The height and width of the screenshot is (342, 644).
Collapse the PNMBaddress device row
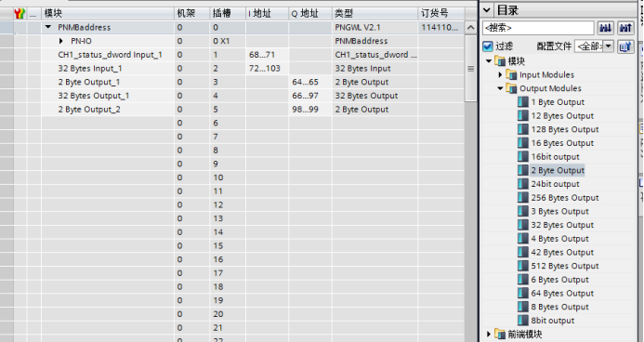pyautogui.click(x=48, y=27)
